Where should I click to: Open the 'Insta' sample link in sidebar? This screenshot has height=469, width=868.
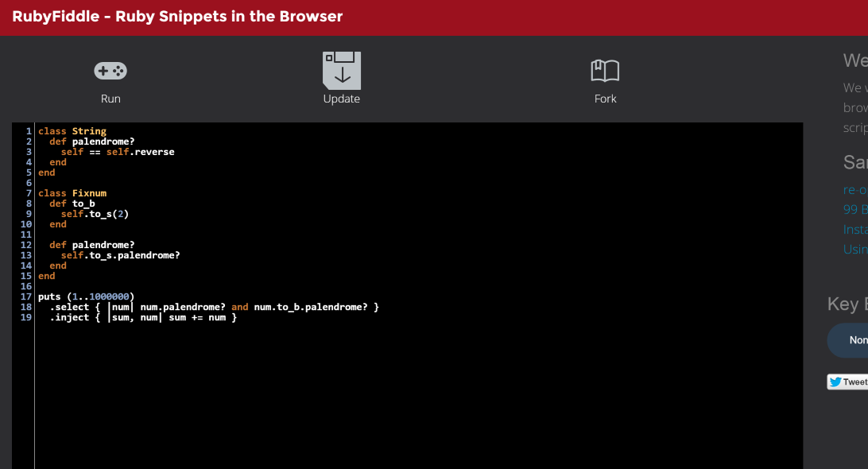(x=855, y=229)
